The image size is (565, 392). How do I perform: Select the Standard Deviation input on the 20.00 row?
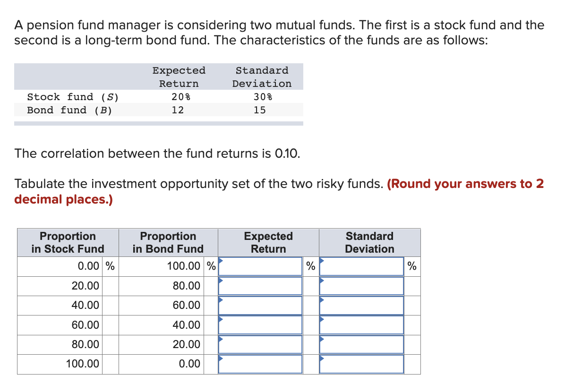362,285
